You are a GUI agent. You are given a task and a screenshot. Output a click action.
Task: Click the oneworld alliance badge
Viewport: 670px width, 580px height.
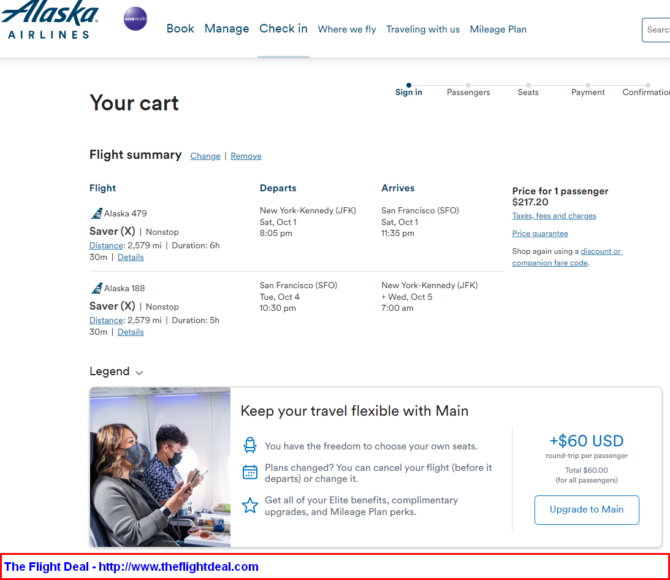135,19
